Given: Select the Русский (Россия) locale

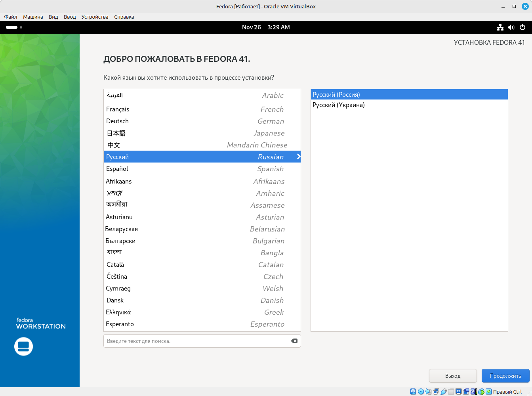Looking at the screenshot, I should [409, 94].
